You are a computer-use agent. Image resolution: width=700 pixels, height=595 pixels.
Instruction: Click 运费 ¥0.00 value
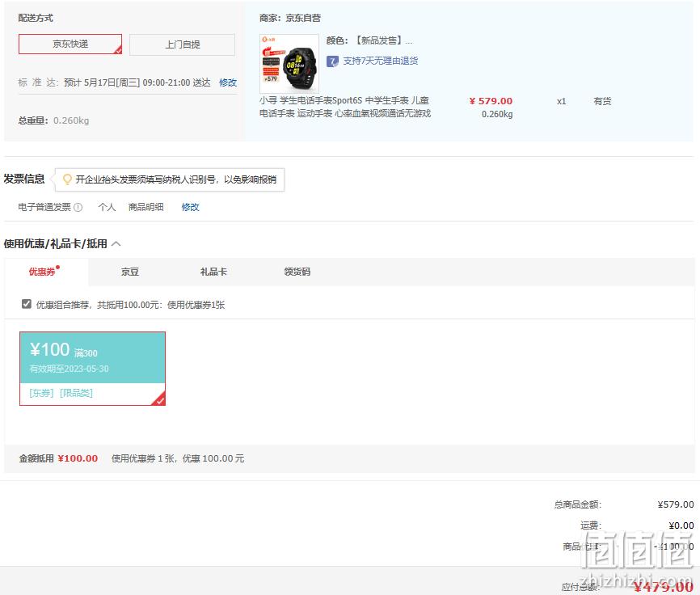681,525
